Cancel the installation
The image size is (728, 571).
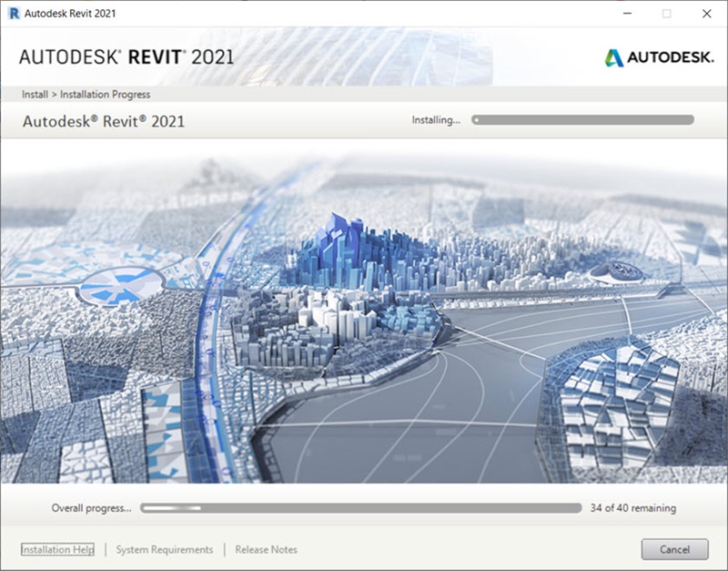(674, 549)
